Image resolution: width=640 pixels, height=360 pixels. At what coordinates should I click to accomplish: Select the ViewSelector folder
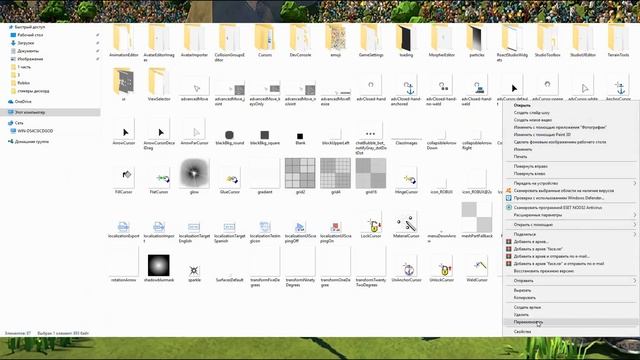click(159, 85)
